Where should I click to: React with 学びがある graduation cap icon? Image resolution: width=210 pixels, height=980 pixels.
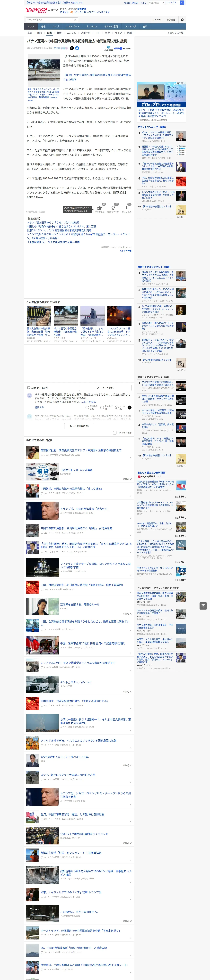[x=100, y=208]
